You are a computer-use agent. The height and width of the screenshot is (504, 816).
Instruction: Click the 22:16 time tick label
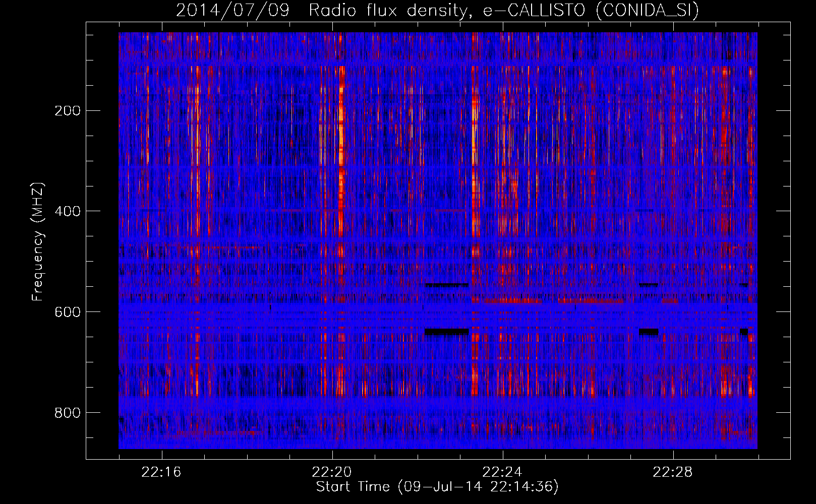[161, 472]
